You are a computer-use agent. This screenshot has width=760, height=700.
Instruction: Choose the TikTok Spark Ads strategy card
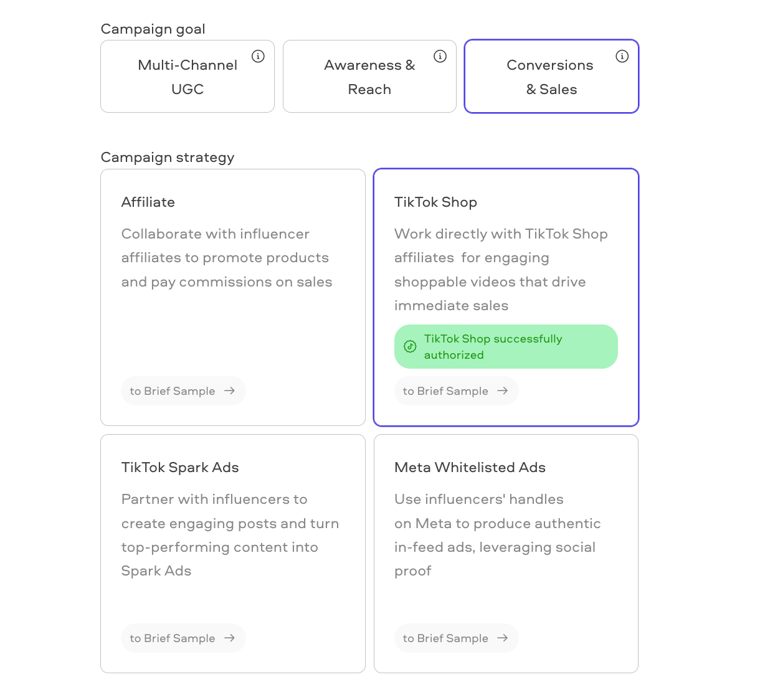tap(233, 554)
